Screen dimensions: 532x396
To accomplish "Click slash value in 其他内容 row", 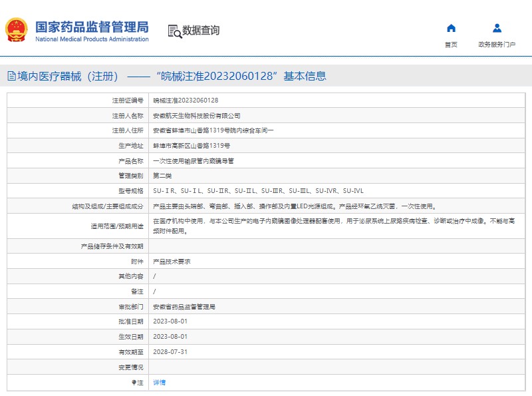I will coord(154,276).
